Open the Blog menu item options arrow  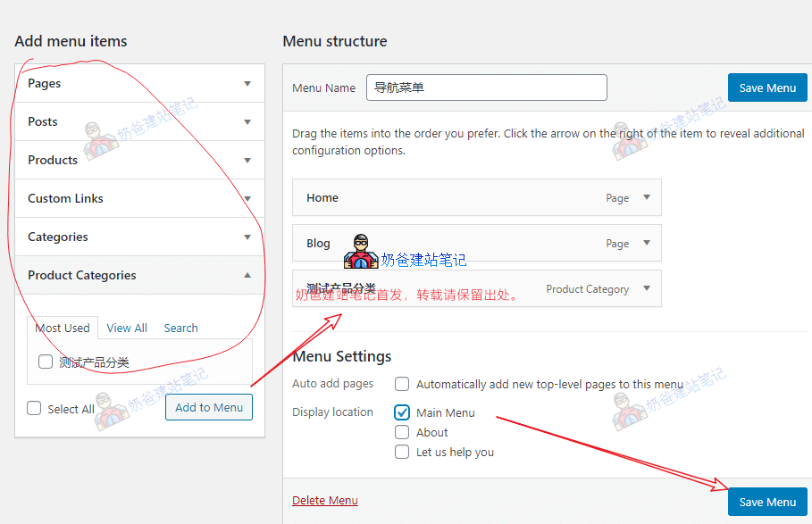pyautogui.click(x=647, y=243)
